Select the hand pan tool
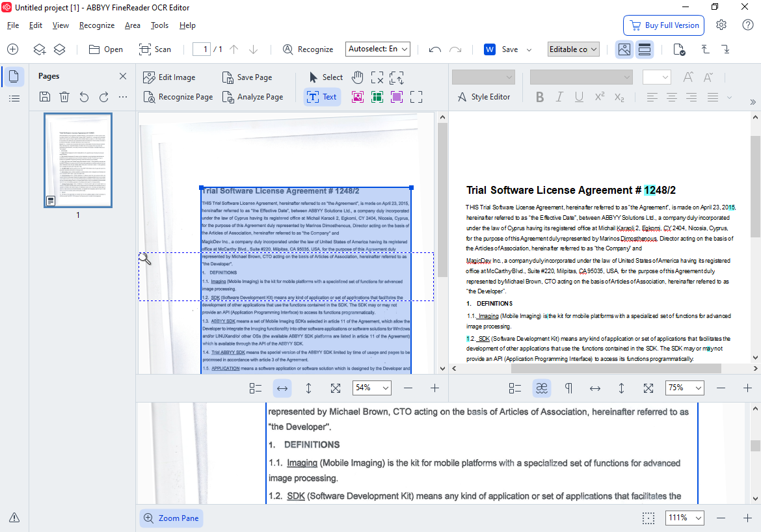This screenshot has width=761, height=532. [x=357, y=77]
